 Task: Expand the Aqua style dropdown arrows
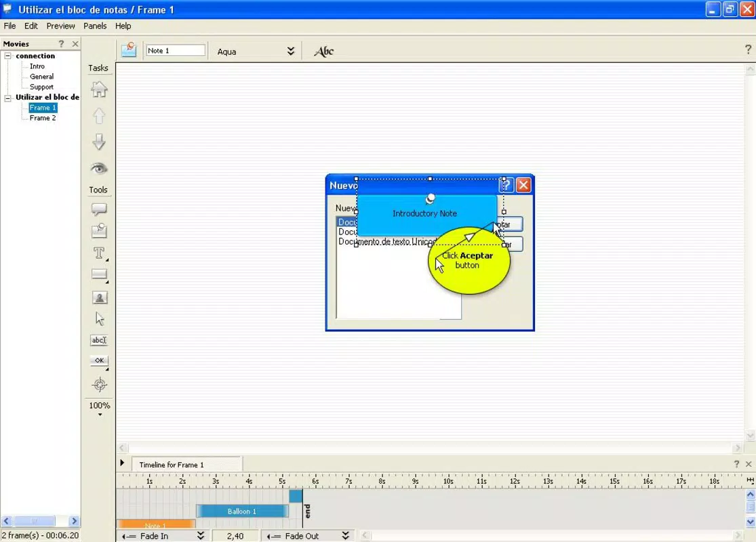point(290,51)
